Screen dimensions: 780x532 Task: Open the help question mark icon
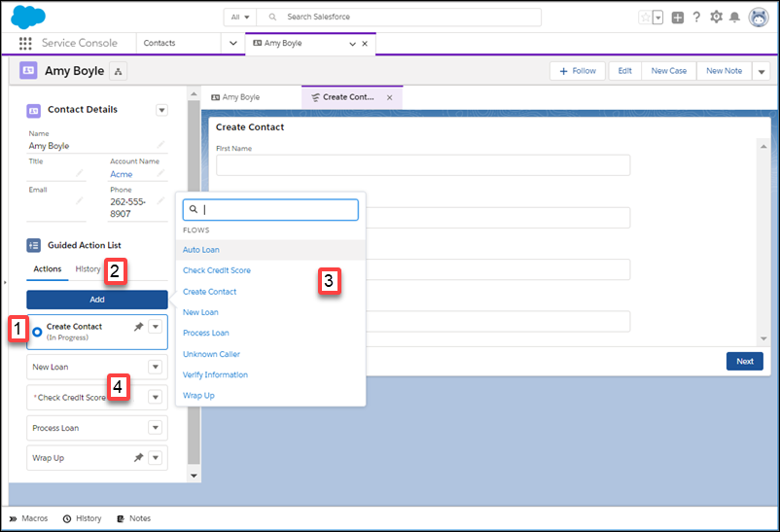pyautogui.click(x=696, y=18)
